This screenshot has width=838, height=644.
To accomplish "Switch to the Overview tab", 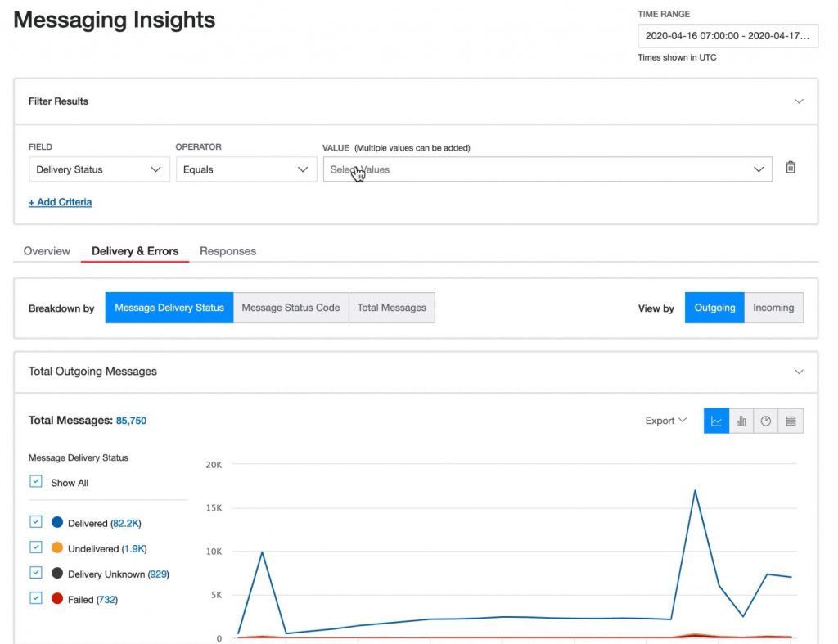I will 46,251.
